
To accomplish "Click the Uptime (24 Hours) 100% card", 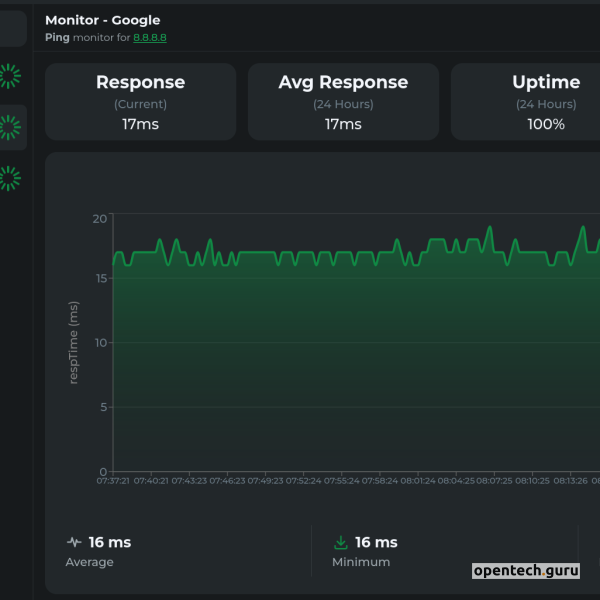I will pos(525,102).
